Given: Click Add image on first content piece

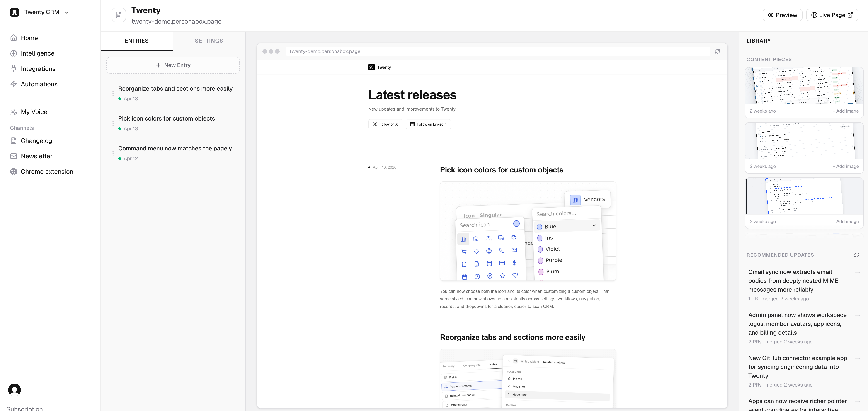Looking at the screenshot, I should (x=845, y=111).
